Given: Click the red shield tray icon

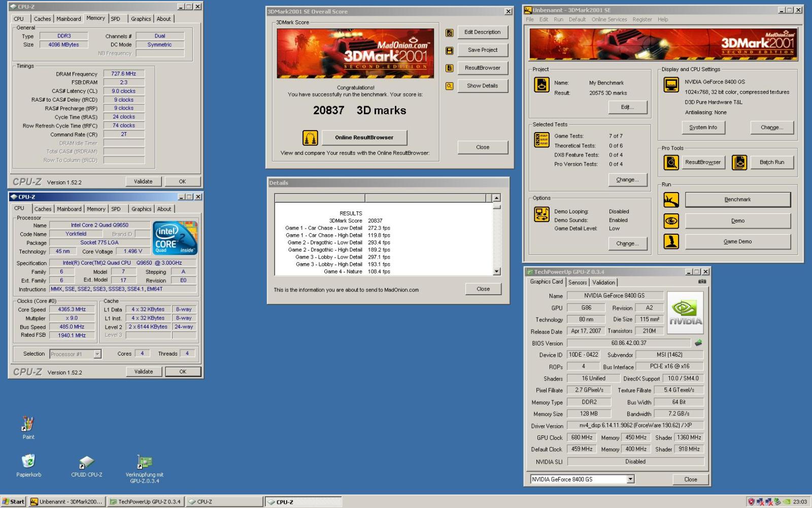Looking at the screenshot, I should [x=751, y=501].
